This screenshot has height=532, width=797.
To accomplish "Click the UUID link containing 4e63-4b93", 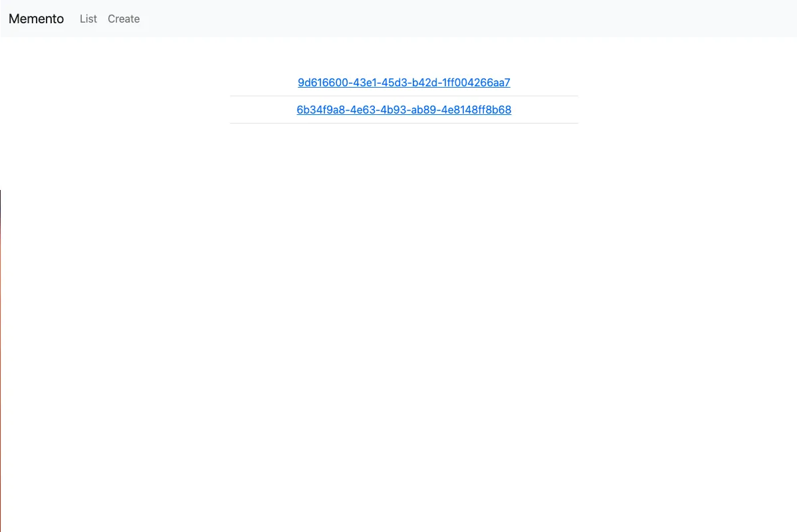I will [403, 110].
